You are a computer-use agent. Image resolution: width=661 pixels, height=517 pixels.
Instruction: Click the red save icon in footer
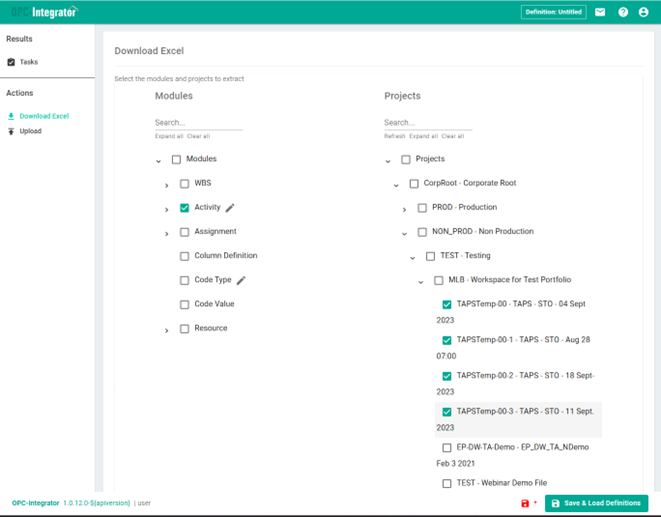(x=525, y=503)
